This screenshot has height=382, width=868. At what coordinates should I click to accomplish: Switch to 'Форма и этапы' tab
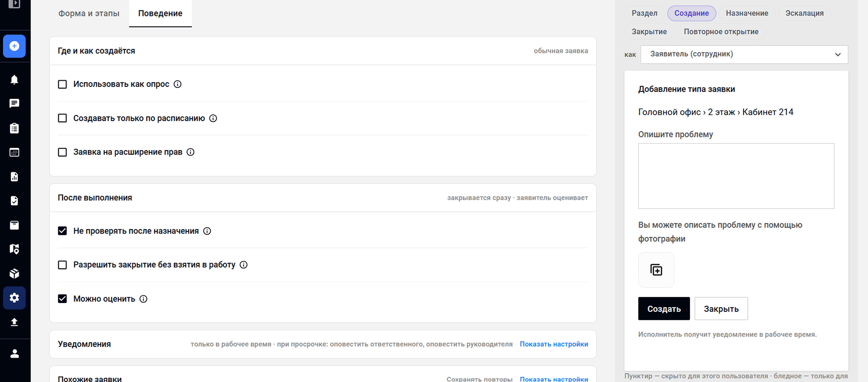coord(89,14)
